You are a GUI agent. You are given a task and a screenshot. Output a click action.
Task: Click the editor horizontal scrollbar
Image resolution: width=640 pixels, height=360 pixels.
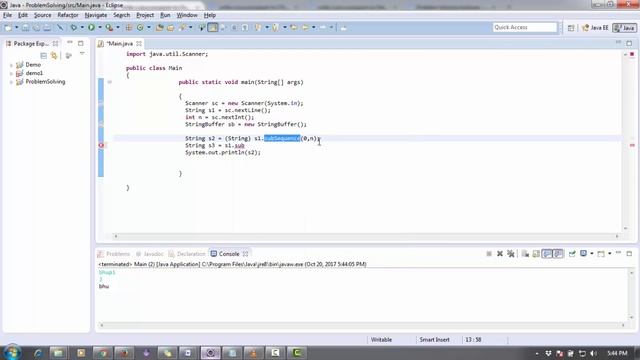click(x=366, y=236)
